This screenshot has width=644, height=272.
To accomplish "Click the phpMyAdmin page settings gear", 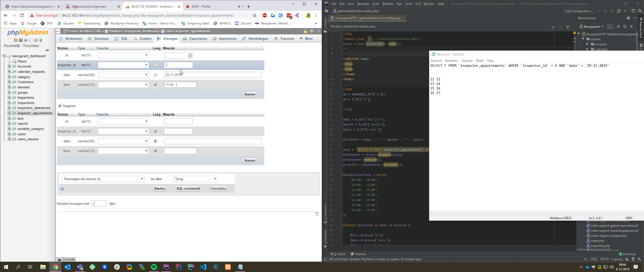I will (312, 31).
